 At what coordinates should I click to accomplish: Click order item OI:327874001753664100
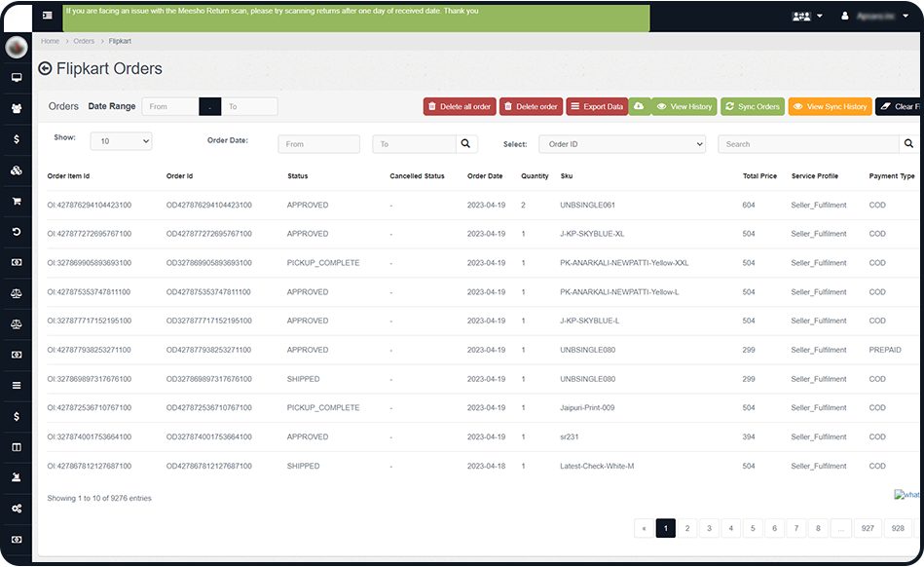tap(89, 436)
